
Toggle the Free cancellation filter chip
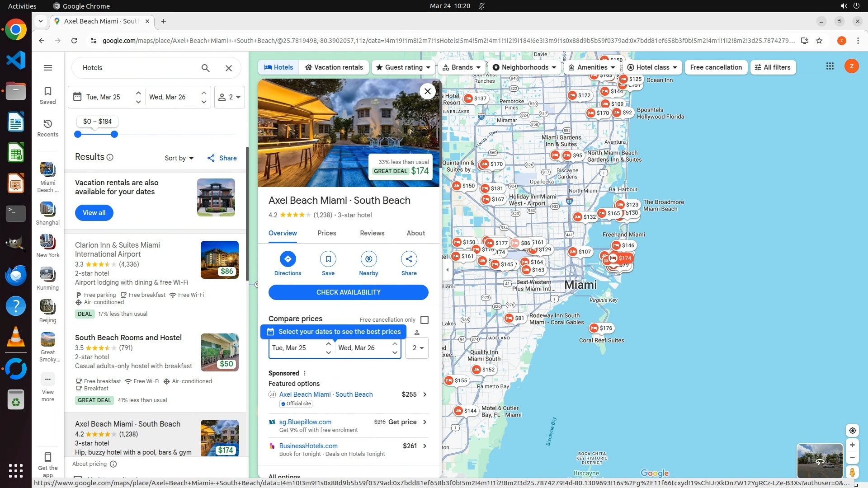pos(716,67)
